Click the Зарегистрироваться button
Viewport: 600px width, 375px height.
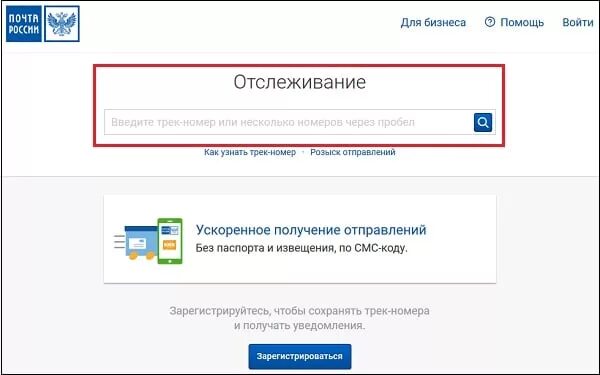tap(300, 356)
